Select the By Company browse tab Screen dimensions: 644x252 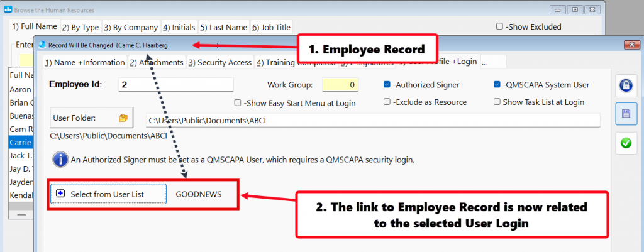click(x=131, y=27)
